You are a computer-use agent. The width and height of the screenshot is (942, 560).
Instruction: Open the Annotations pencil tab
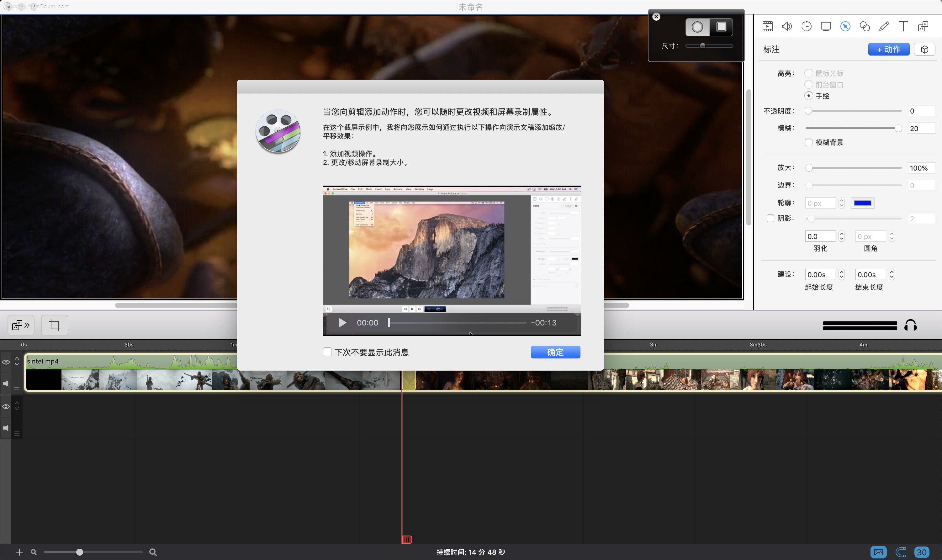(x=884, y=26)
